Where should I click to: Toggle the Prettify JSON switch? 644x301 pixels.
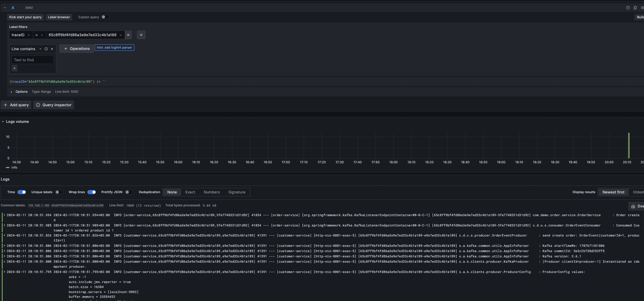pyautogui.click(x=129, y=192)
